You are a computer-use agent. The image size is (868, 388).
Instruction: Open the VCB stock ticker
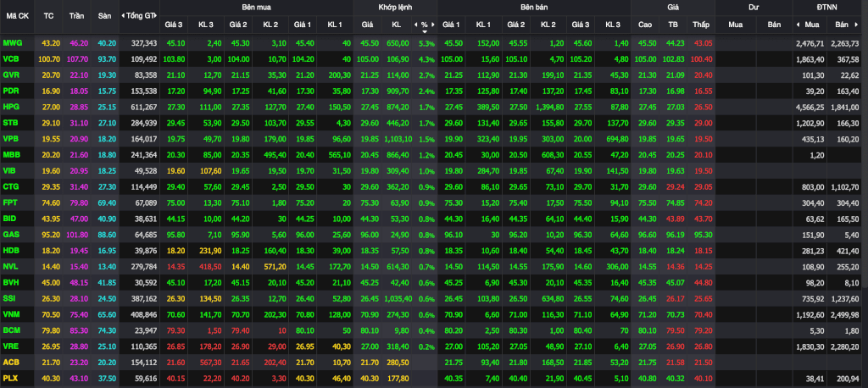point(10,58)
